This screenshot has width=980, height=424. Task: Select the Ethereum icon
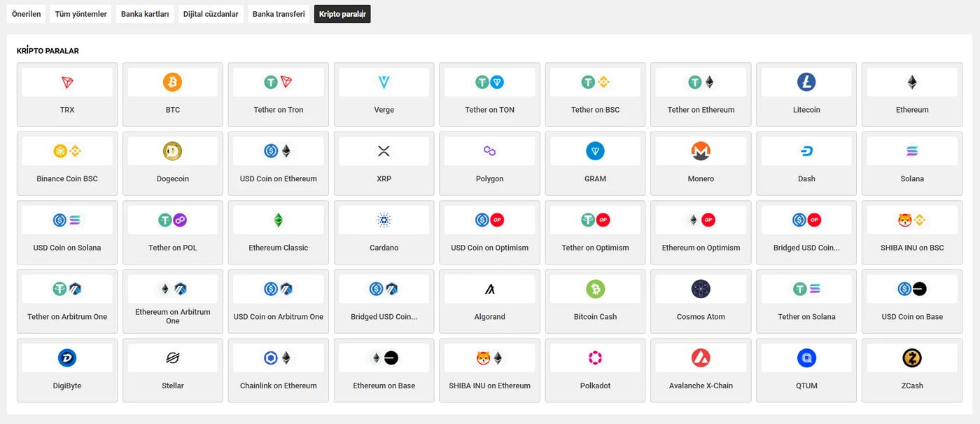912,83
